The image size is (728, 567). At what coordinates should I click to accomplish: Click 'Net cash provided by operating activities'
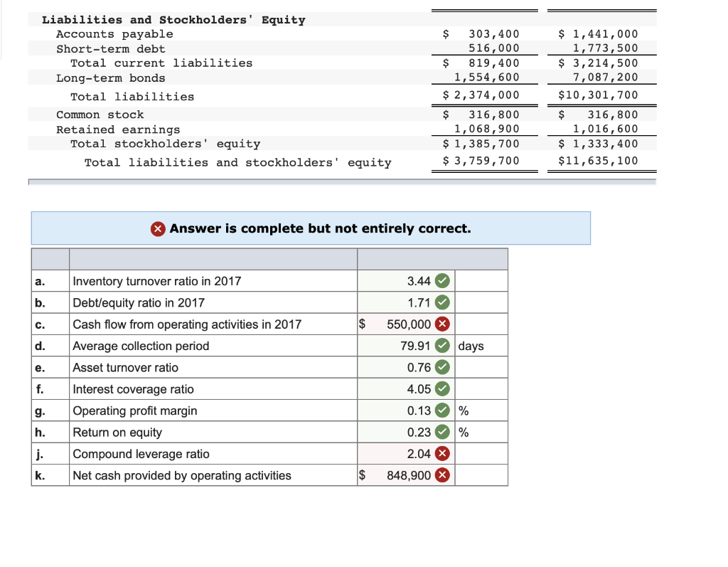[x=182, y=475]
